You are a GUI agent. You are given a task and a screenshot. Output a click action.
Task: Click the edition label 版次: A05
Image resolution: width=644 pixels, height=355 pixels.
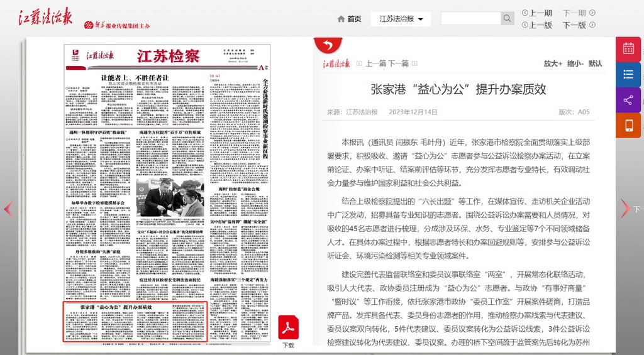pos(574,112)
